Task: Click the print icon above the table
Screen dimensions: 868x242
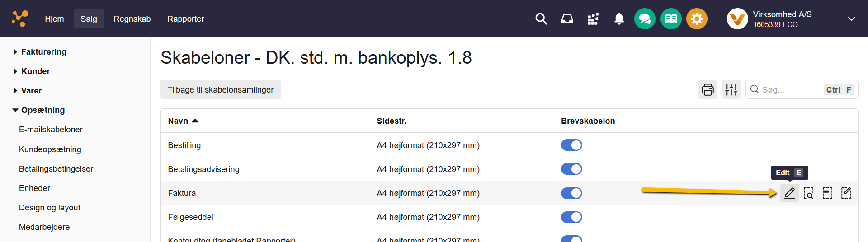Action: [708, 89]
